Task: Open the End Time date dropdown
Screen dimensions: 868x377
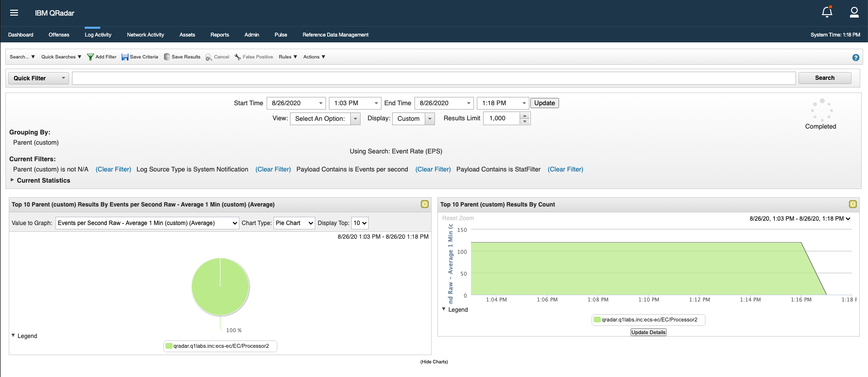Action: pos(444,103)
